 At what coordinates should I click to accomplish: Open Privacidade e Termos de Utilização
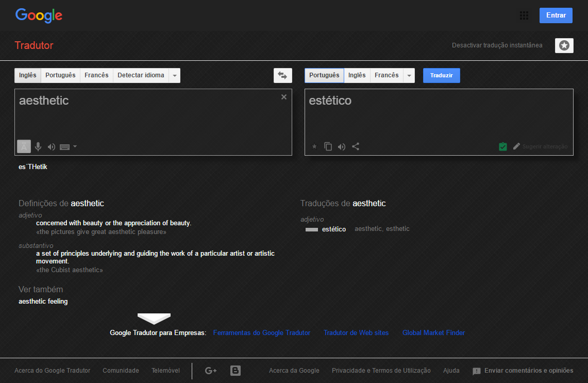point(381,371)
